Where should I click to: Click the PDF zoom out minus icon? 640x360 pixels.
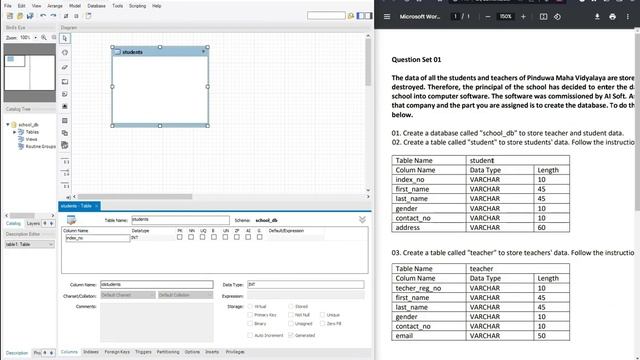[x=488, y=17]
